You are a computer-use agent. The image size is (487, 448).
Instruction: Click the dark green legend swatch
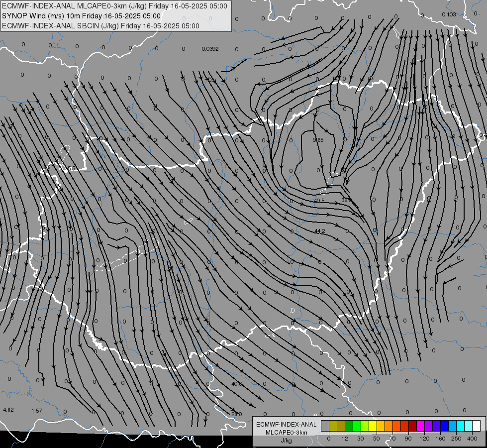[x=349, y=426]
